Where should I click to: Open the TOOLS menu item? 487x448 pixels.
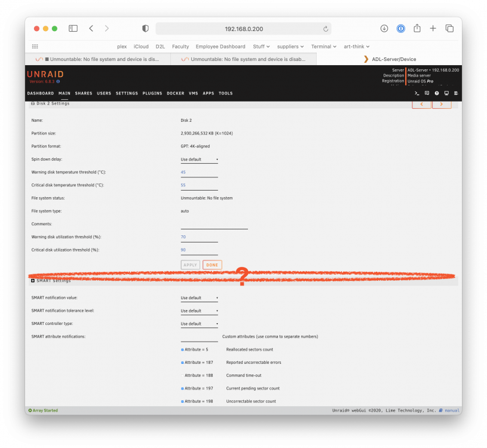(225, 93)
